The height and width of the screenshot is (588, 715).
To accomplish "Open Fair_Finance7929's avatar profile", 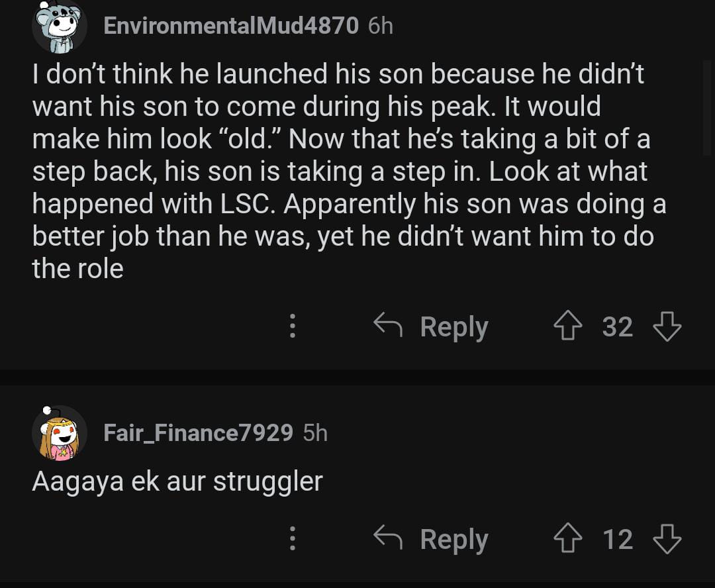I will pos(59,433).
